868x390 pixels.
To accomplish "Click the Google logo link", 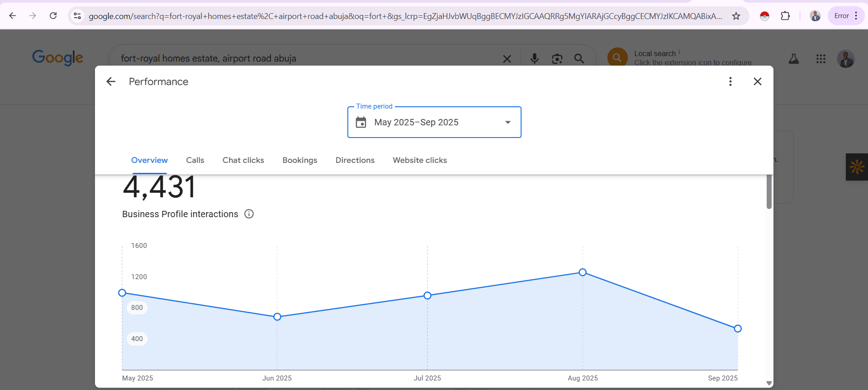I will point(57,58).
